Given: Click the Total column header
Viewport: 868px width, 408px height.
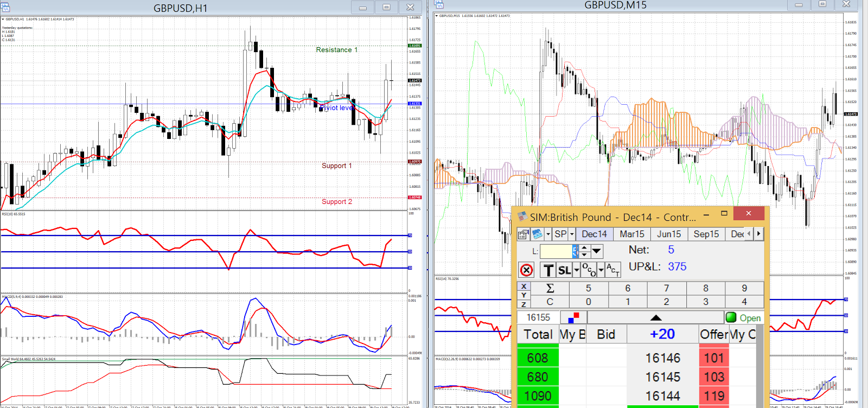Looking at the screenshot, I should click(538, 334).
